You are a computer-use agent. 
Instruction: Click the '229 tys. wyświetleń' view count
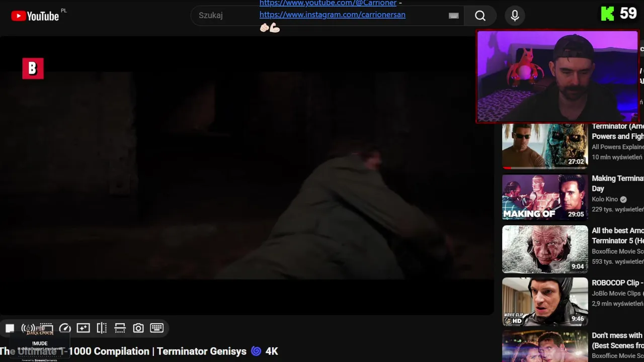point(618,209)
